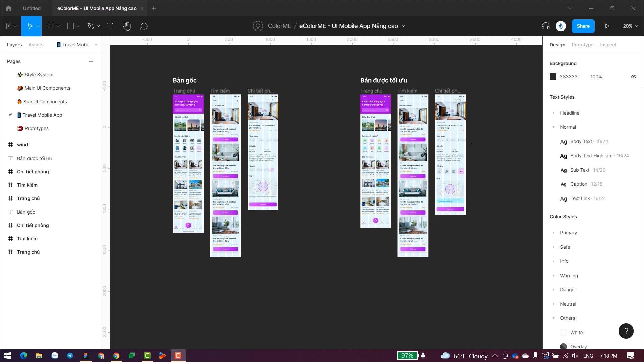Open the zoom level 20% dropdown
The image size is (644, 362).
pos(630,26)
